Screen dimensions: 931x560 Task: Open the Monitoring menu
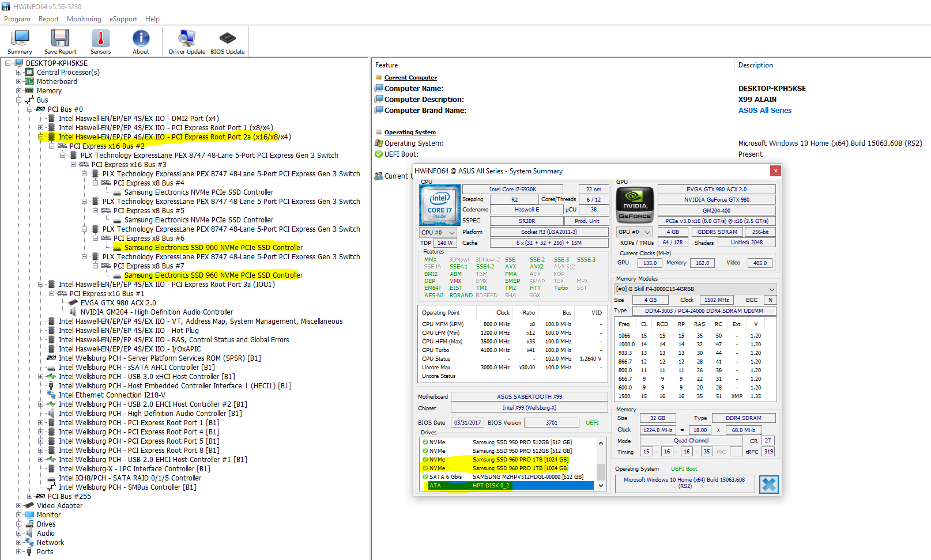(x=84, y=19)
